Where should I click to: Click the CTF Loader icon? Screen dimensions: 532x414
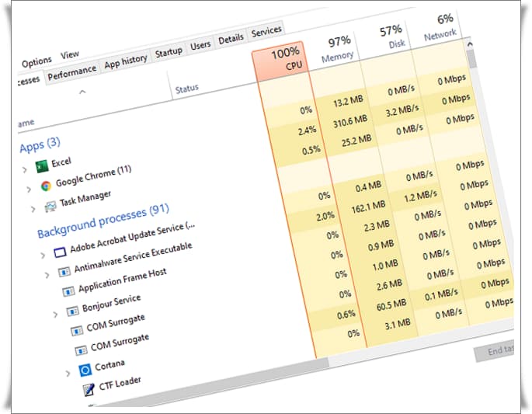(x=89, y=390)
